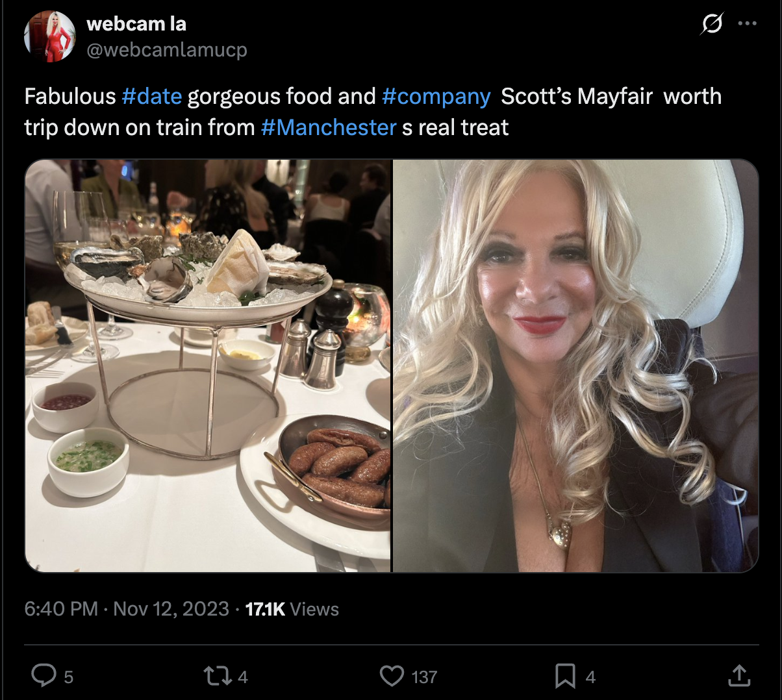The width and height of the screenshot is (782, 700).
Task: Click the 137 likes count
Action: pos(424,677)
